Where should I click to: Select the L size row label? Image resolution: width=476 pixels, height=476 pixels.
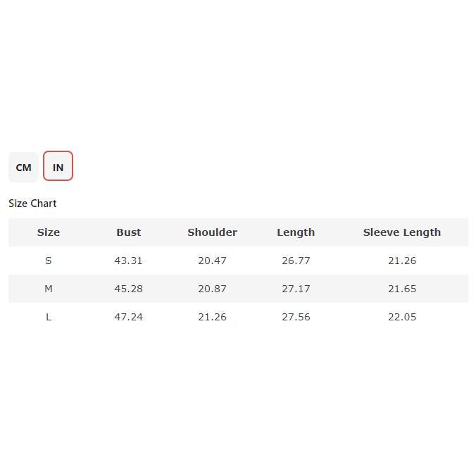pos(49,317)
